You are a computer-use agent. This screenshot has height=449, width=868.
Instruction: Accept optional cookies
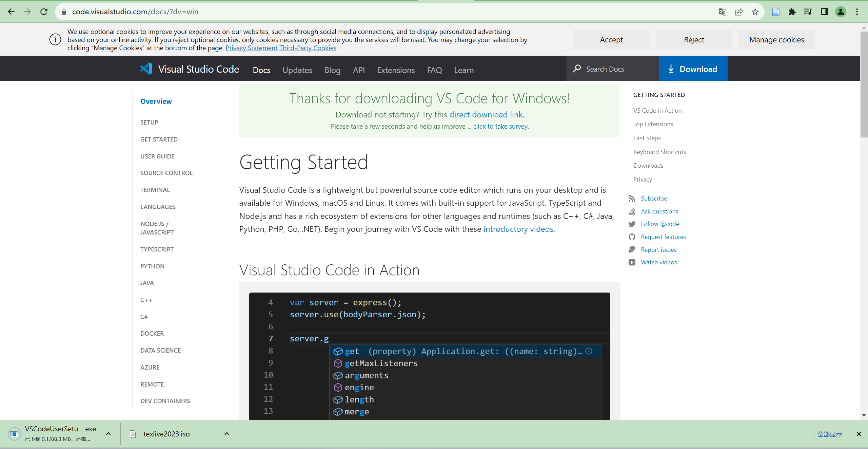pos(611,40)
